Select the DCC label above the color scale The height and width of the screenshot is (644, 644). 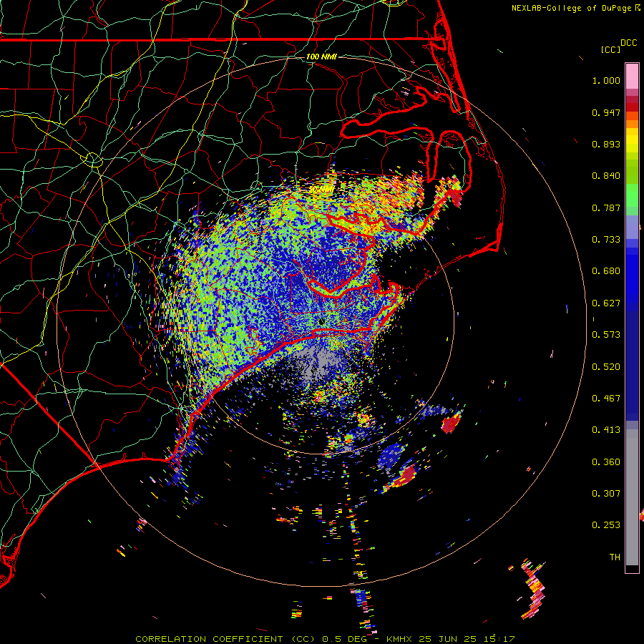[x=628, y=43]
